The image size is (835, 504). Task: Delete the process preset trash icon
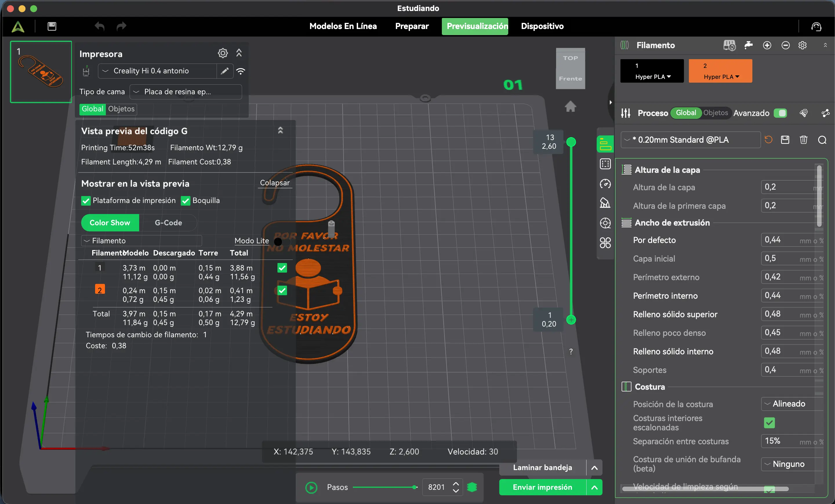click(x=803, y=140)
